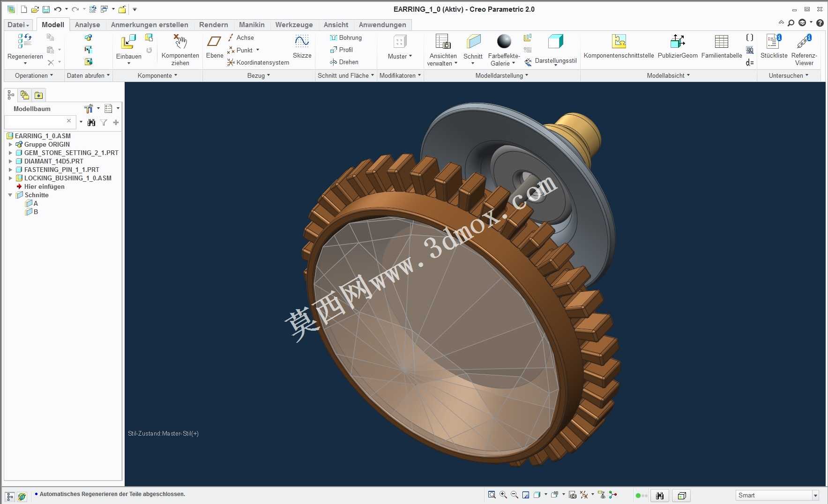Click the zoom out magnifier icon

pyautogui.click(x=515, y=495)
